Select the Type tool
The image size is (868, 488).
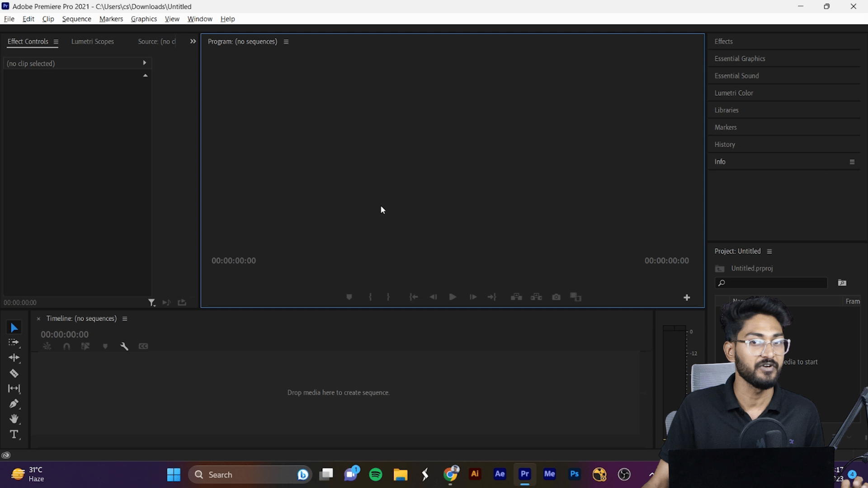[x=14, y=434]
